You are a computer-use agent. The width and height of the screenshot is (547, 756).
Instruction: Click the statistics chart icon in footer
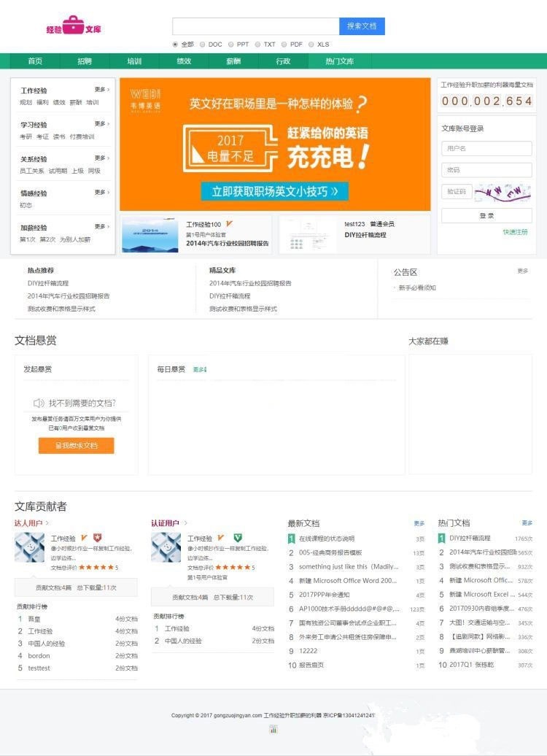click(273, 729)
